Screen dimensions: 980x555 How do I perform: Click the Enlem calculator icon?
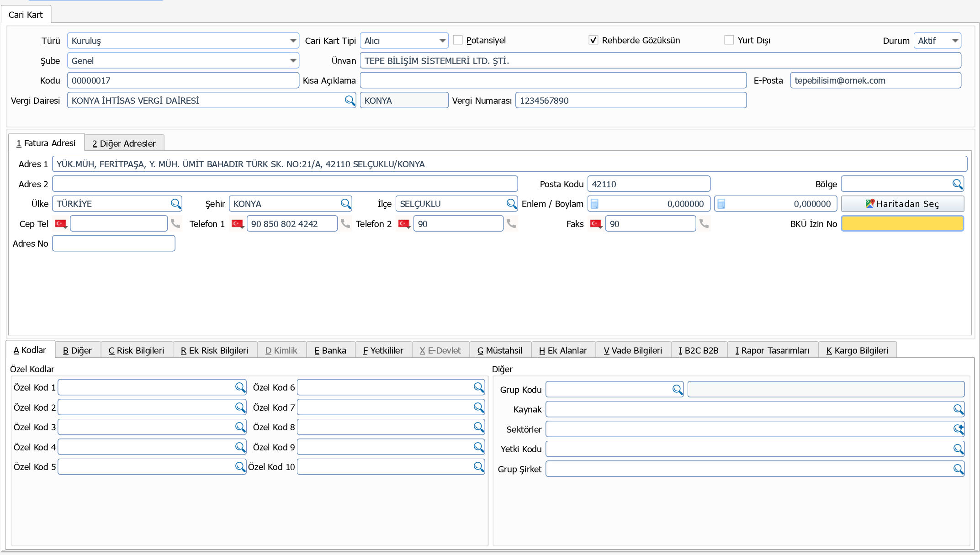coord(594,204)
